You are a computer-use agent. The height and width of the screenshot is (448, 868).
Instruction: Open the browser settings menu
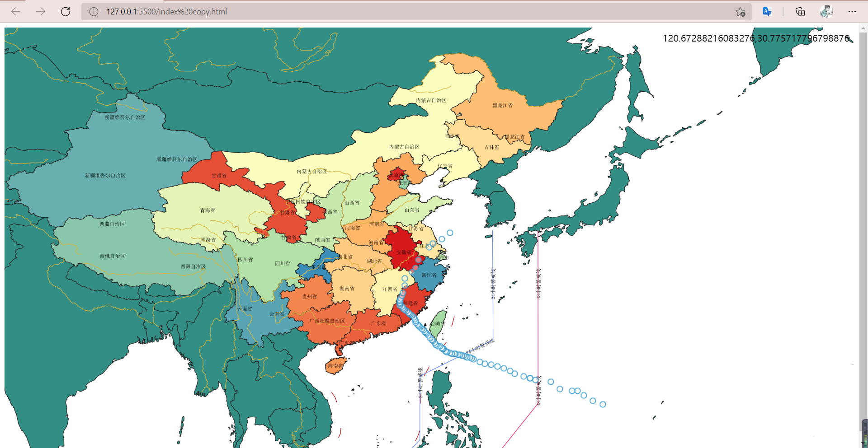(853, 12)
